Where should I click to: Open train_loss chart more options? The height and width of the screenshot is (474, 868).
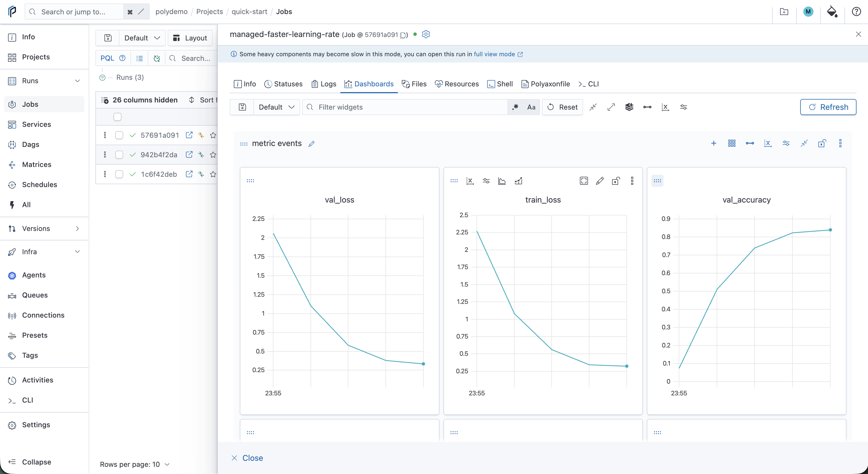(x=632, y=181)
